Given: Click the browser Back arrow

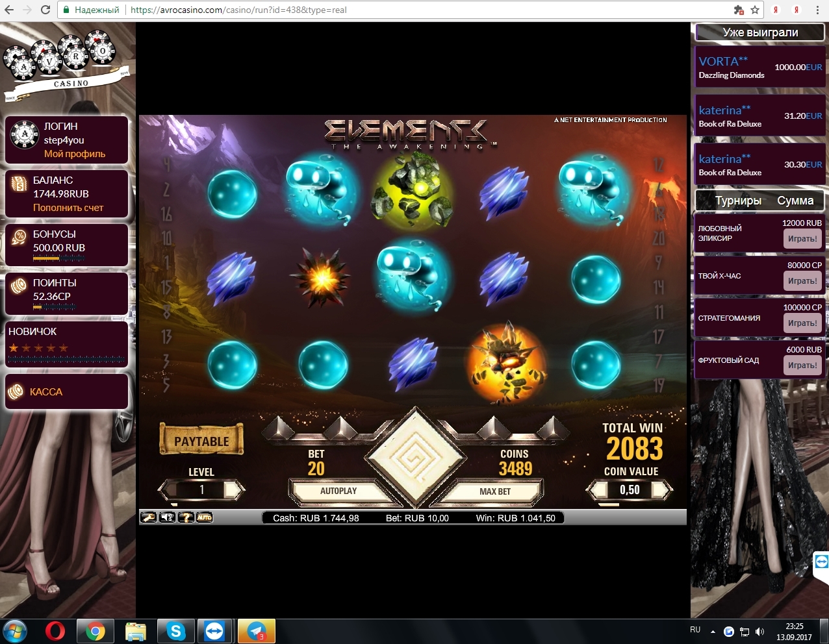Looking at the screenshot, I should click(9, 10).
